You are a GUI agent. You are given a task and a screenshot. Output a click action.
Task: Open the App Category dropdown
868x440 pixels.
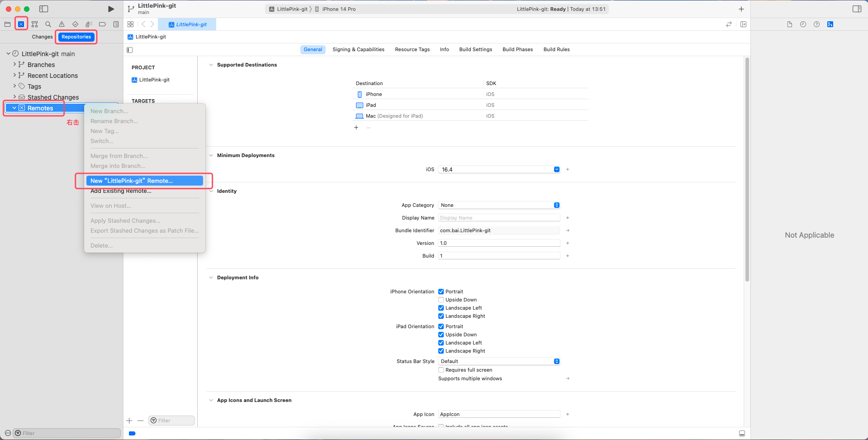point(499,205)
